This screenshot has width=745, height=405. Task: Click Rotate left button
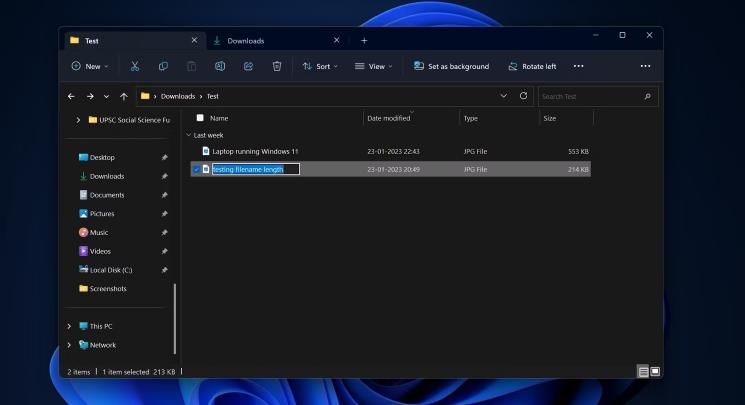[x=532, y=67]
